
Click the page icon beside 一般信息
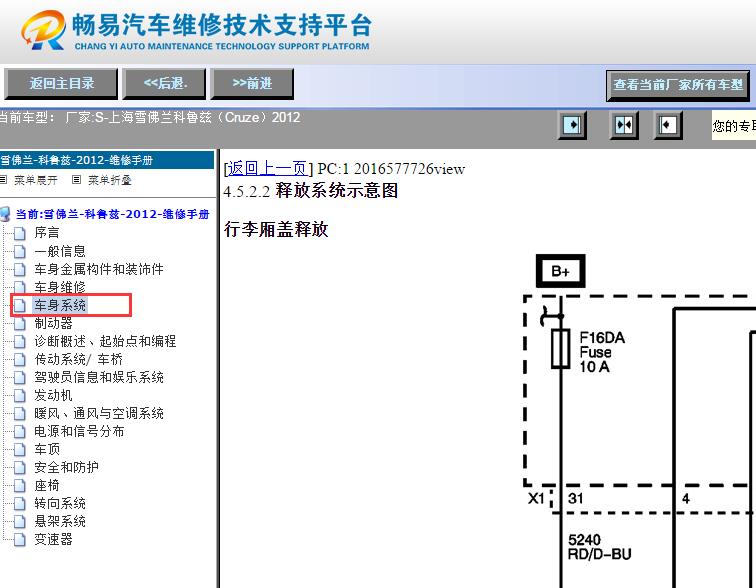tap(20, 252)
